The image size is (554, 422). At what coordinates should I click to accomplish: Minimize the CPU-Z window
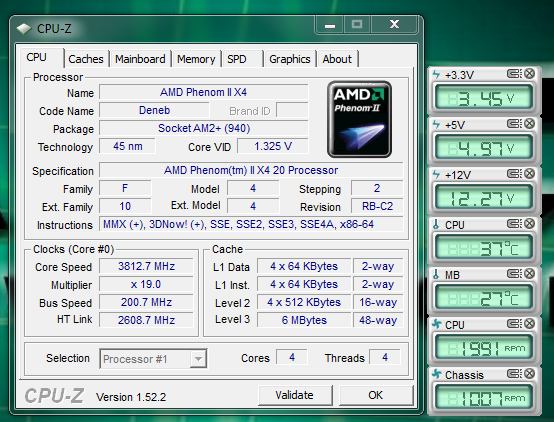pos(330,25)
